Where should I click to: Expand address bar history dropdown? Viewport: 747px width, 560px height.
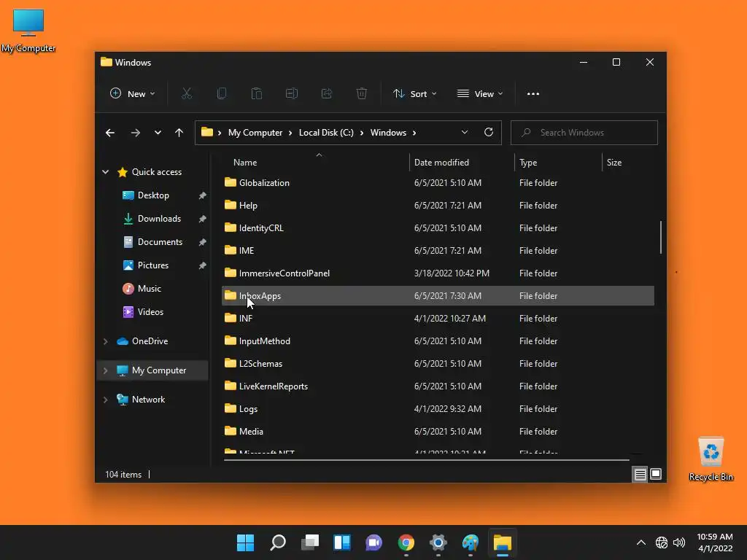465,133
